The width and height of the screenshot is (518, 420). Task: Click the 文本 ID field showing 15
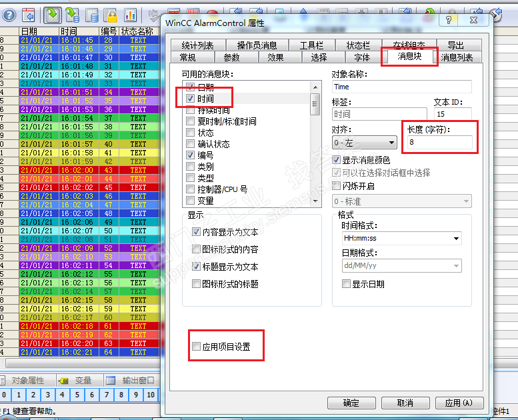453,114
